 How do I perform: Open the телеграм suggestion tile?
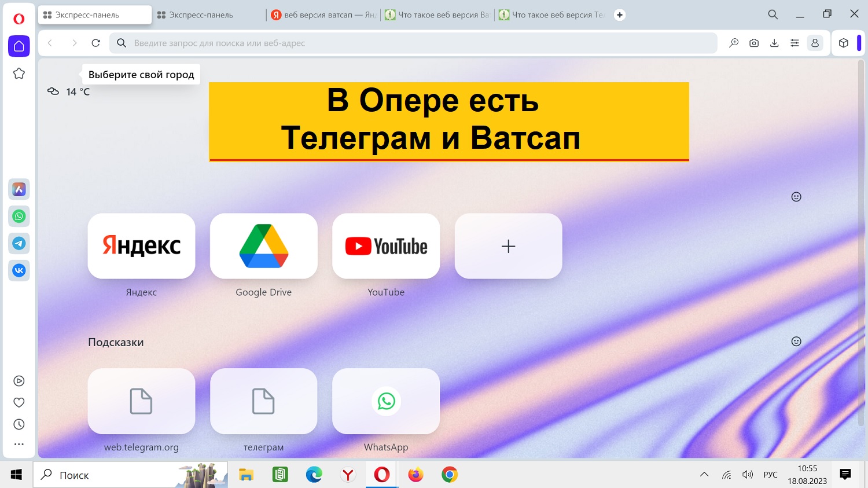click(x=264, y=401)
